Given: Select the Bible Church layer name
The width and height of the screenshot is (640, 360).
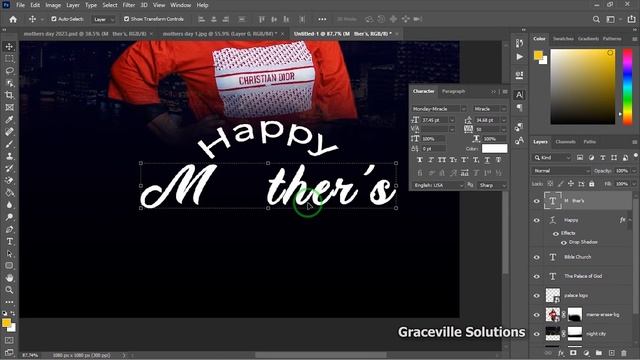Looking at the screenshot, I should click(578, 257).
